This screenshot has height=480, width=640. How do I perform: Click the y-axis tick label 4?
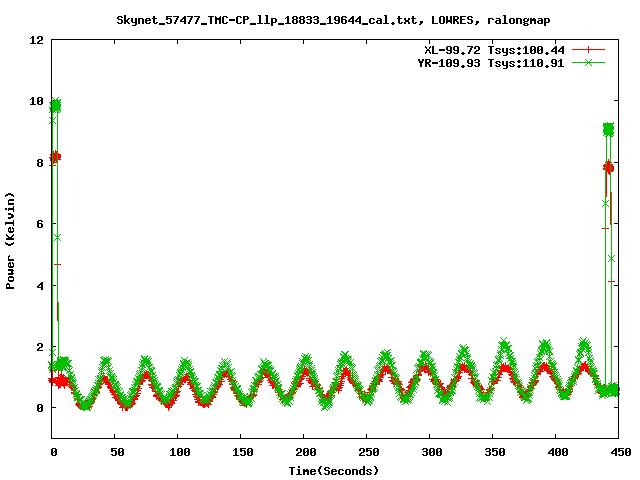click(x=40, y=286)
